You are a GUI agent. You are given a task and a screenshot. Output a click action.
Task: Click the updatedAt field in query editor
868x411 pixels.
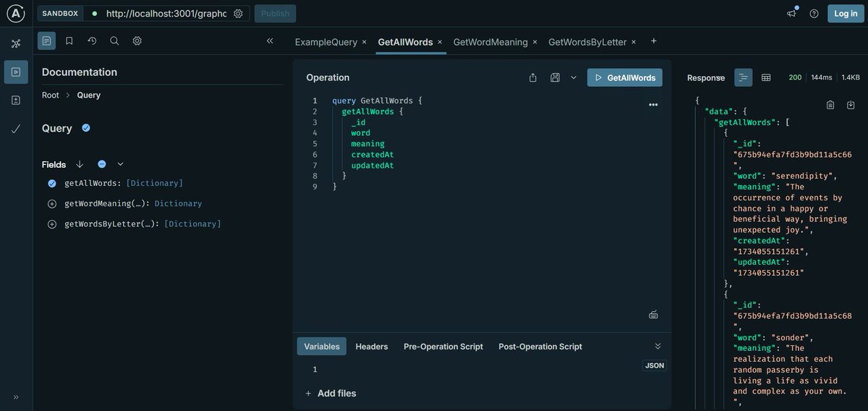coord(373,165)
